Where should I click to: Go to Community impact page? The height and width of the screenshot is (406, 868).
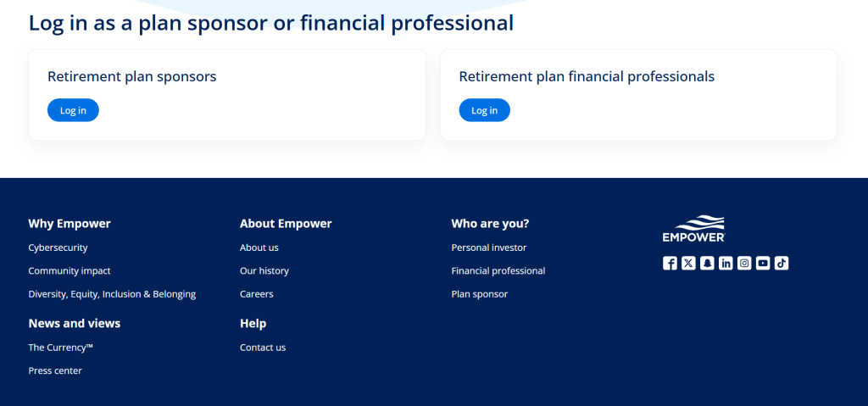point(70,271)
